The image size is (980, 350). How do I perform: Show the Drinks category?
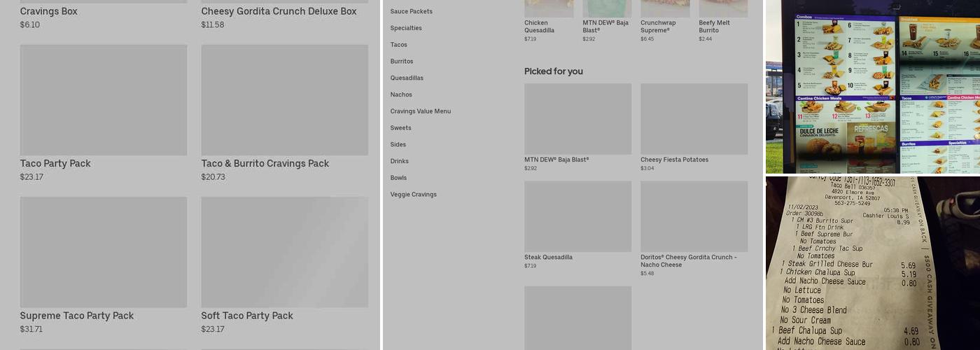point(399,161)
